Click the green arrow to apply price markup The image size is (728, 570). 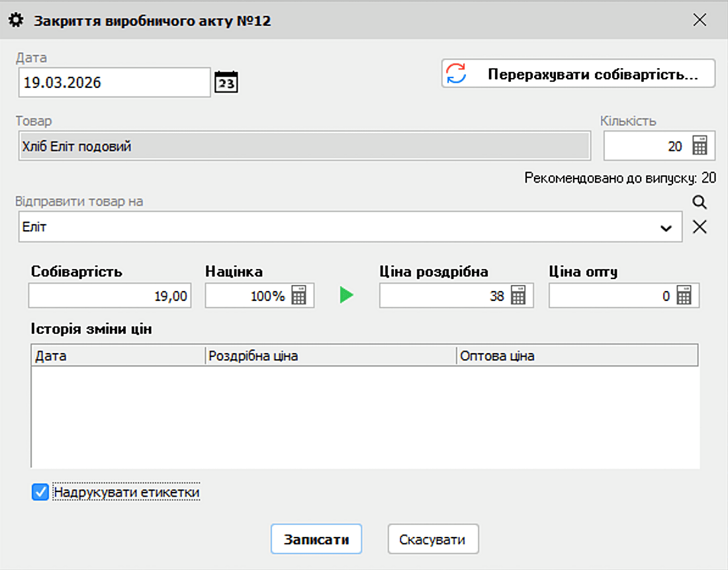click(345, 295)
